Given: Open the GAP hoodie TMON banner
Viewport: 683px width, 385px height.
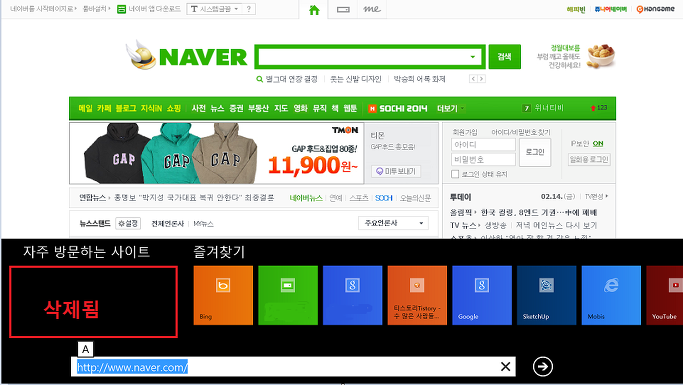Looking at the screenshot, I should coord(216,153).
